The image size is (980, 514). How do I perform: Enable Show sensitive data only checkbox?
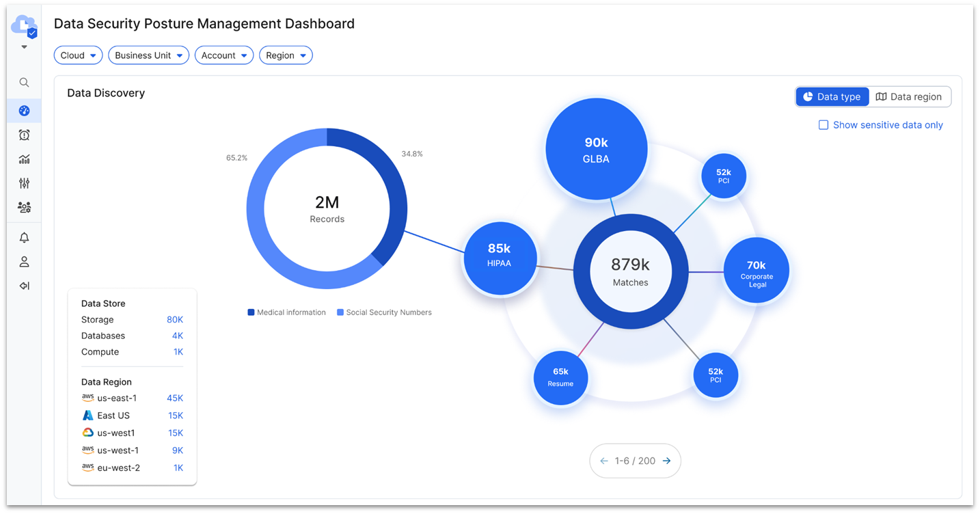click(824, 125)
